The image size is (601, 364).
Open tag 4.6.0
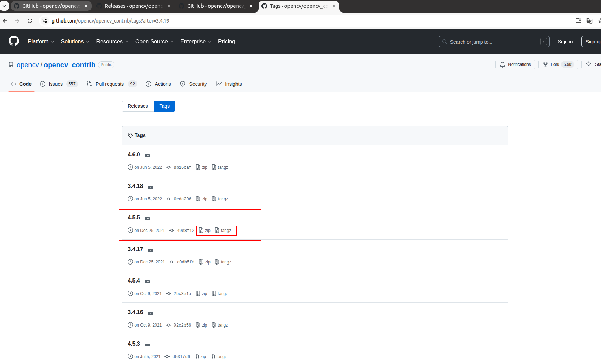coord(134,155)
